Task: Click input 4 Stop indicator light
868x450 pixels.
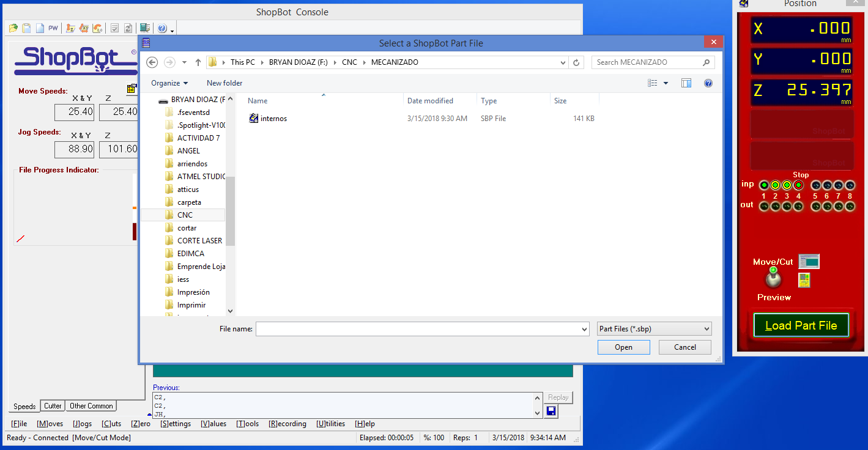Action: click(798, 185)
